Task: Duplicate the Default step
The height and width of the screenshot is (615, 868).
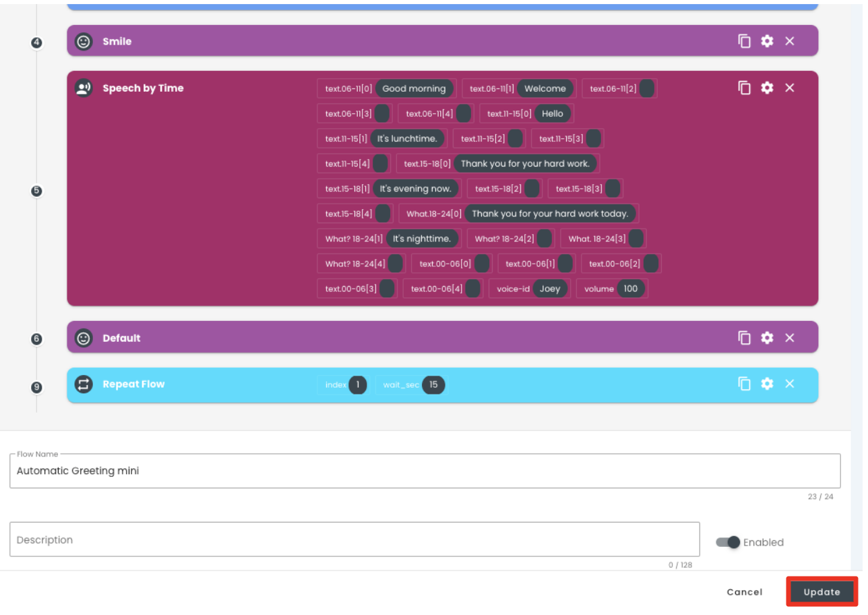Action: coord(745,338)
